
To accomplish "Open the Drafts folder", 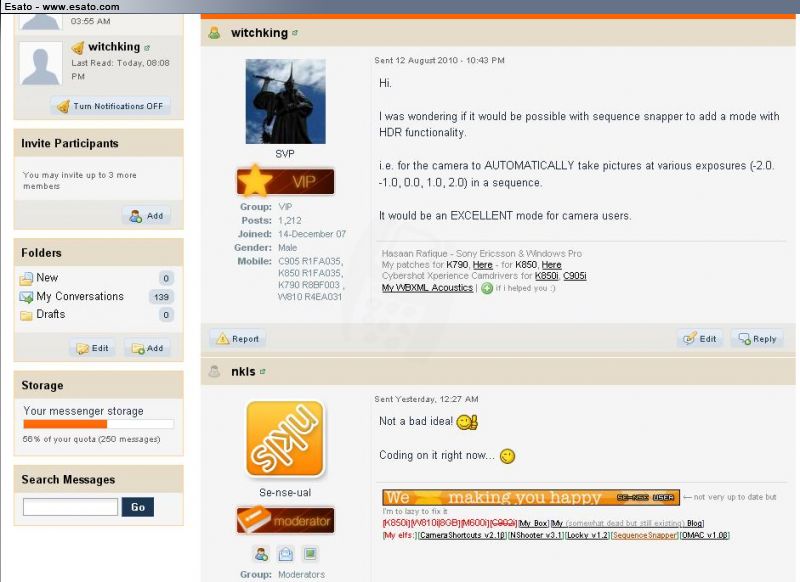I will coord(51,314).
